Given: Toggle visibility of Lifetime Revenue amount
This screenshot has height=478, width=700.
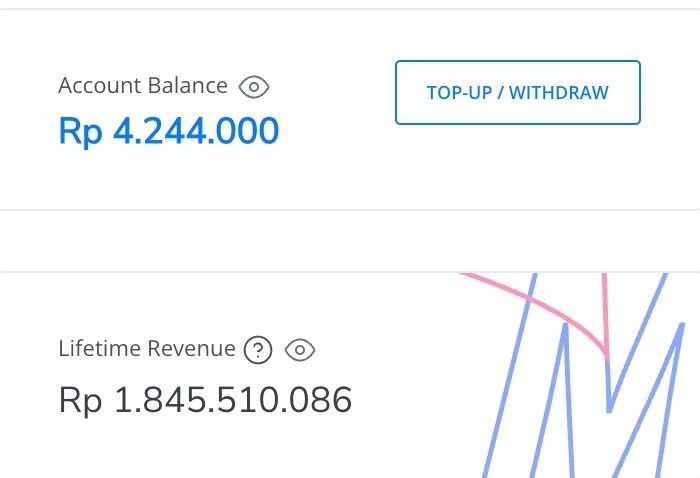Looking at the screenshot, I should coord(300,350).
